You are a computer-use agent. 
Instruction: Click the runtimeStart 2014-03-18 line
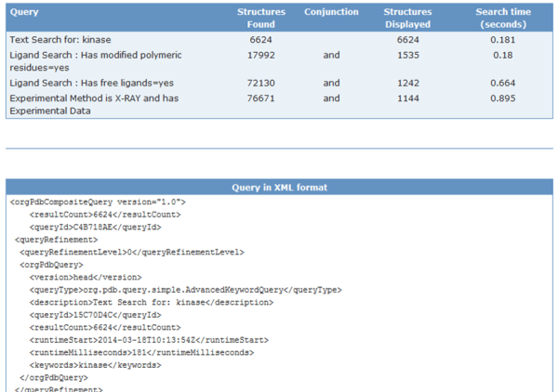[x=149, y=340]
